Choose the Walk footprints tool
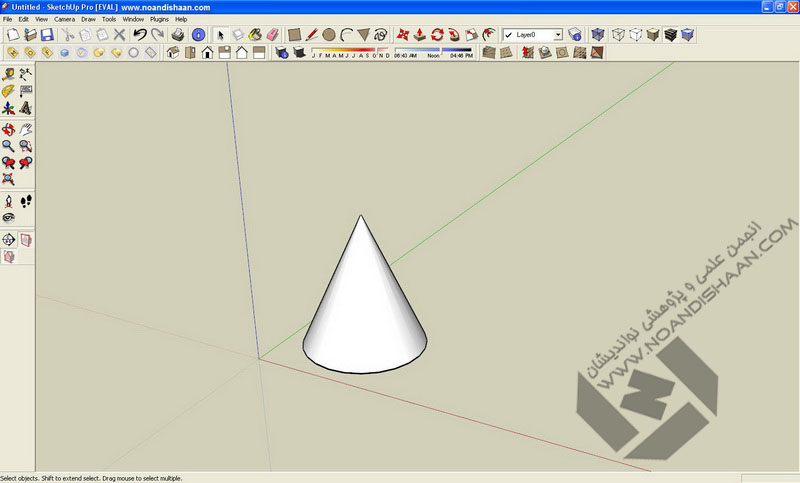Screen dimensions: 800x483 pos(25,200)
